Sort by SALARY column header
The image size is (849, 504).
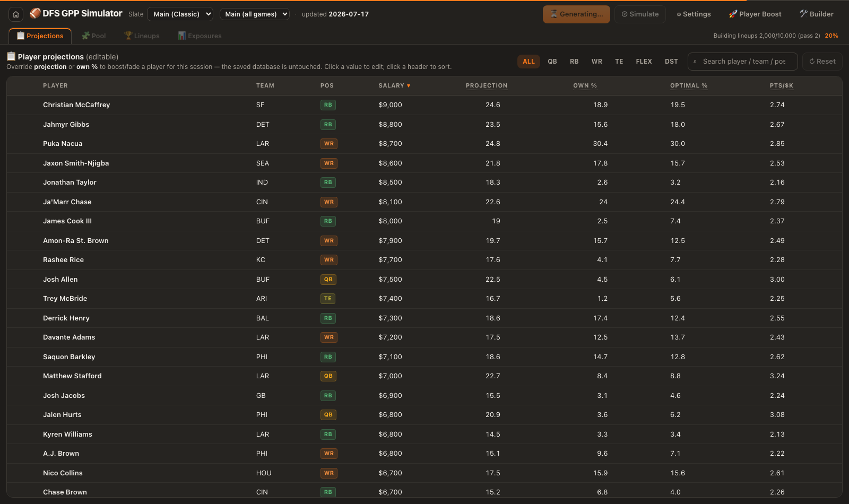[392, 85]
